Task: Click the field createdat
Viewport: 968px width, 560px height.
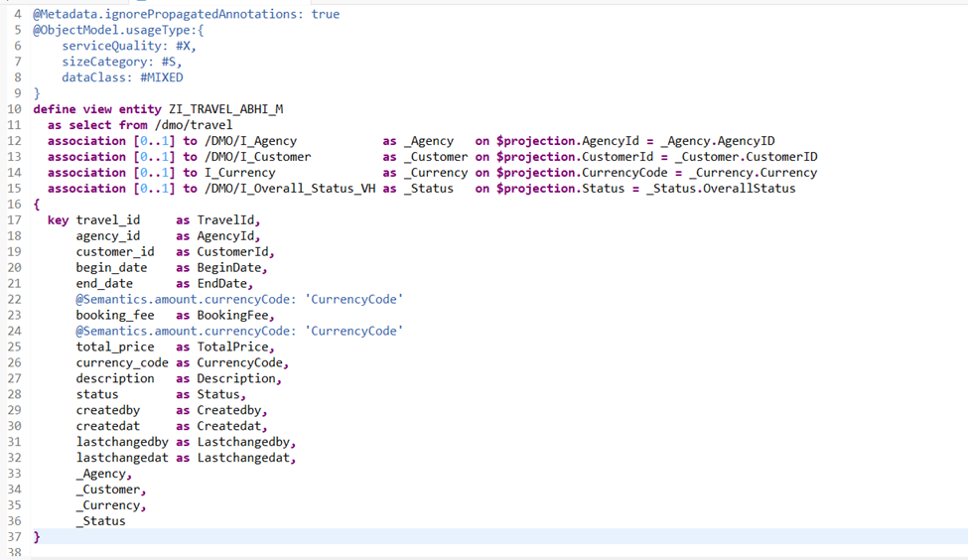Action: (x=108, y=426)
